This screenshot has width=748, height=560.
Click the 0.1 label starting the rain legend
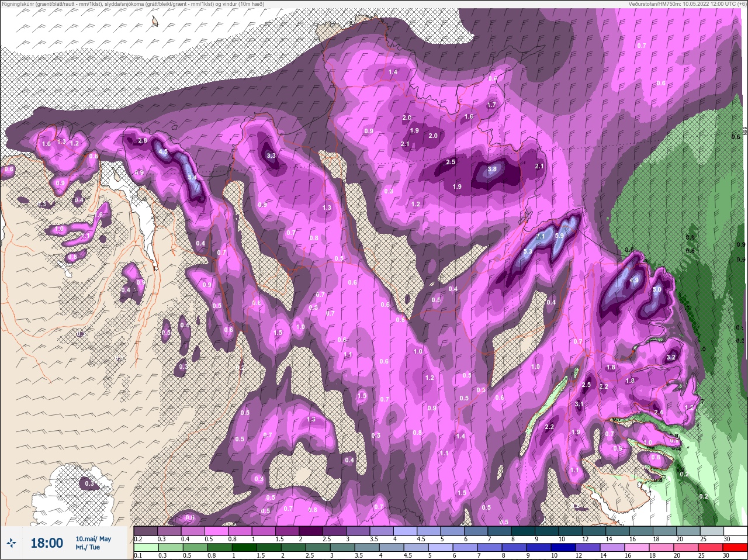pyautogui.click(x=138, y=556)
